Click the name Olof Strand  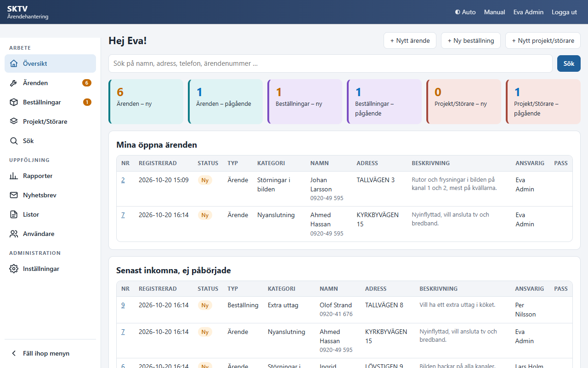pos(336,305)
